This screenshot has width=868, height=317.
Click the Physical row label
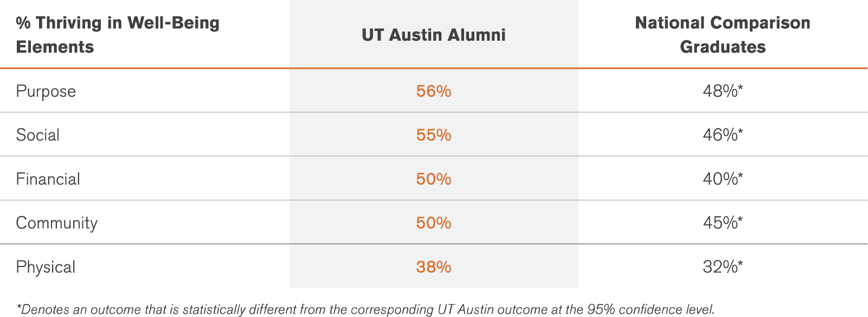coord(46,267)
